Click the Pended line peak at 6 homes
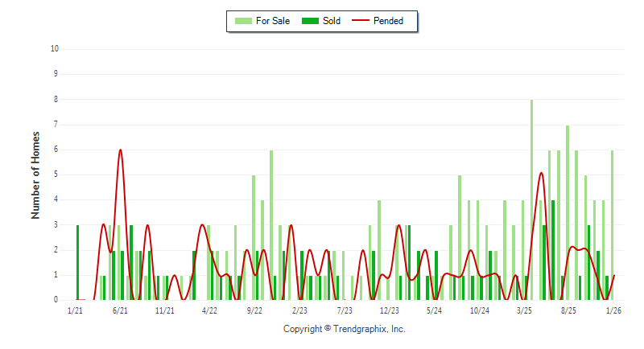644x349 pixels. pos(120,150)
